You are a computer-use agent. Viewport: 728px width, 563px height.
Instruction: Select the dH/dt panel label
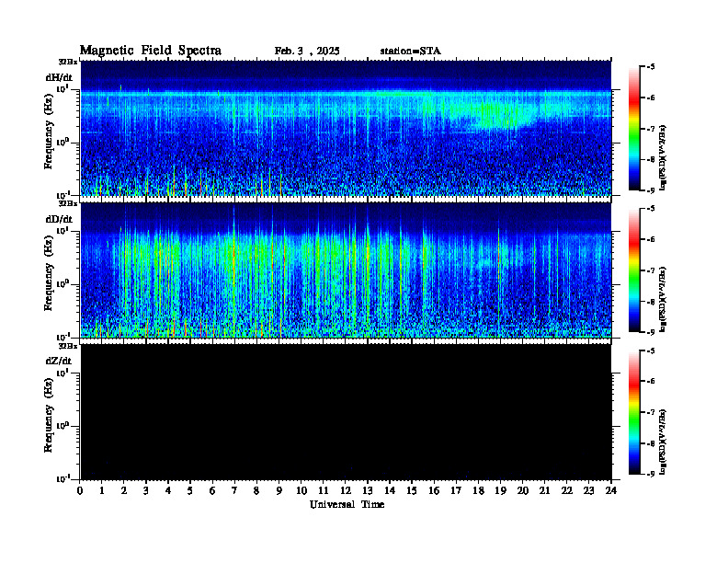pos(59,77)
